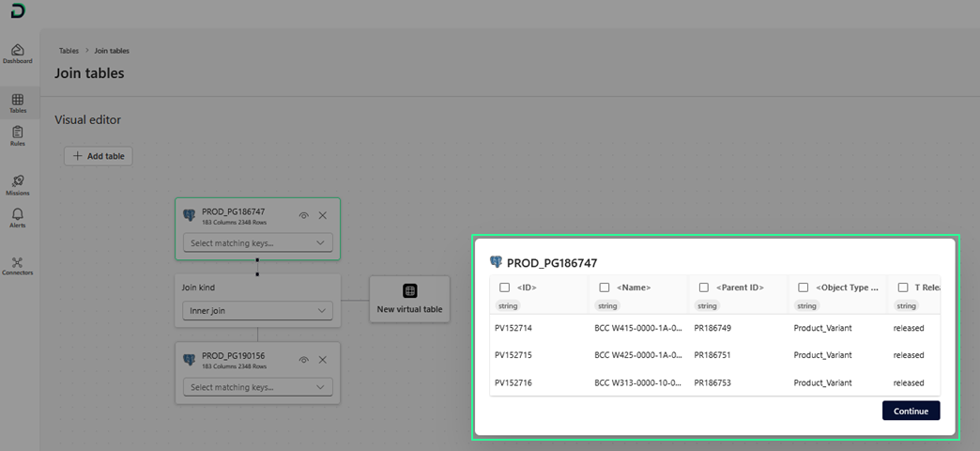
Task: Click Product_Variant in PV152714 row
Action: coord(822,328)
